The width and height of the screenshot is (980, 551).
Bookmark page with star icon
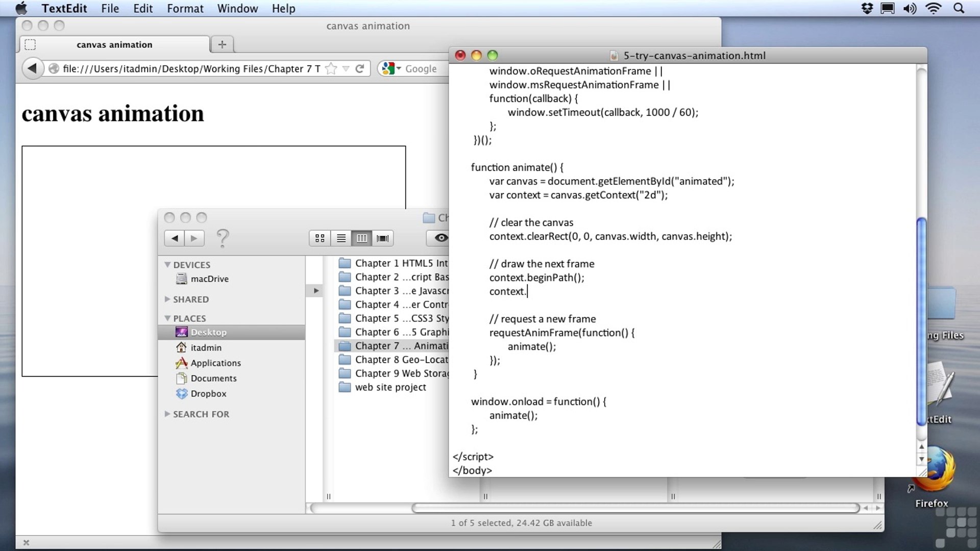(331, 68)
